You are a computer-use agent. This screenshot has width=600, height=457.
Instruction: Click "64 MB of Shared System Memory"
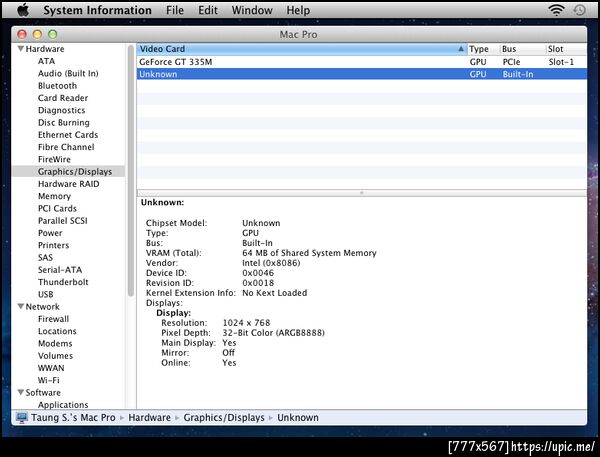[309, 253]
